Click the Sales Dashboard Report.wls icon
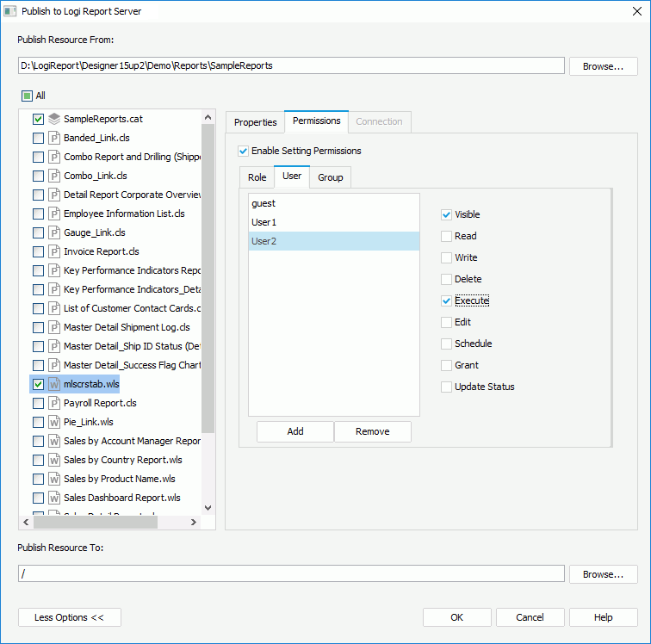 click(53, 498)
